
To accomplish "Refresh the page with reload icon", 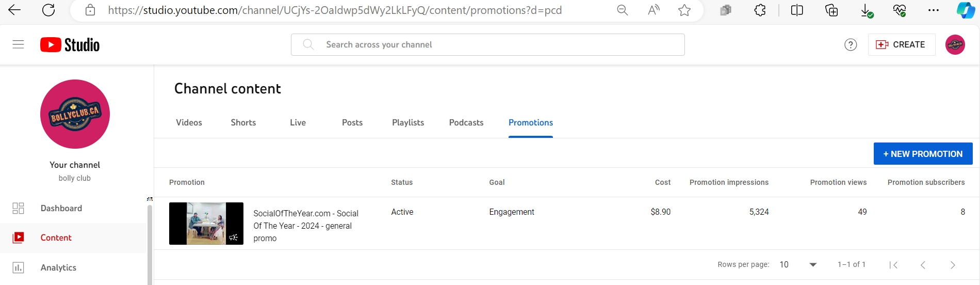I will [48, 10].
